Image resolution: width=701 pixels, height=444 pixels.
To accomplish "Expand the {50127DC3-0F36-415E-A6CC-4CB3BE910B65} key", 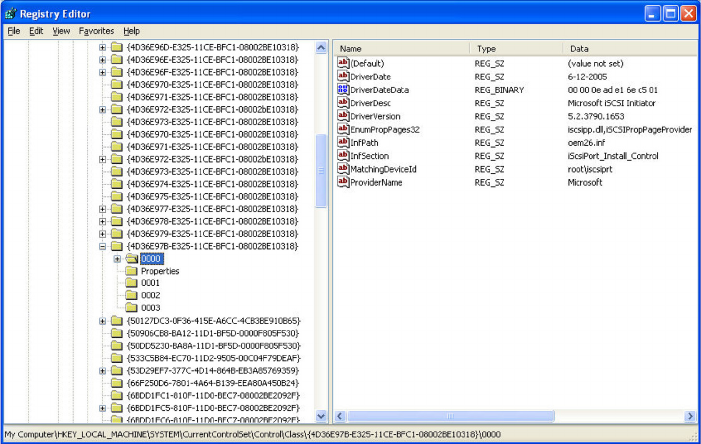I will pyautogui.click(x=102, y=321).
